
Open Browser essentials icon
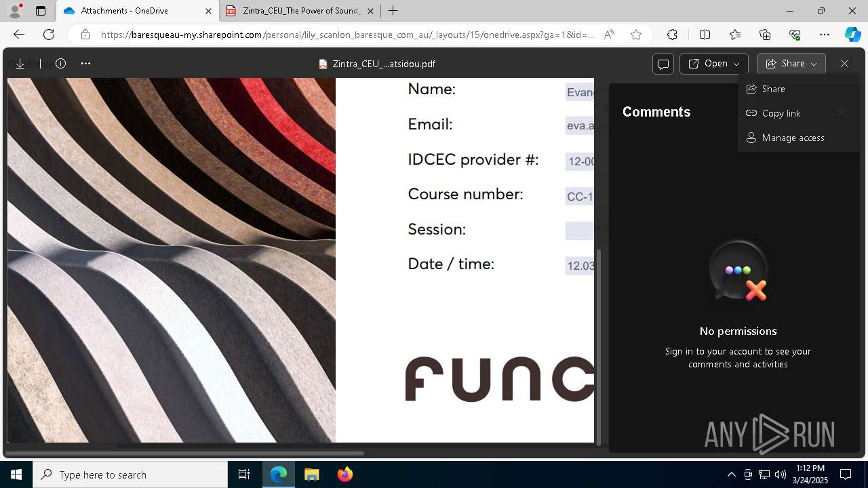pos(795,35)
